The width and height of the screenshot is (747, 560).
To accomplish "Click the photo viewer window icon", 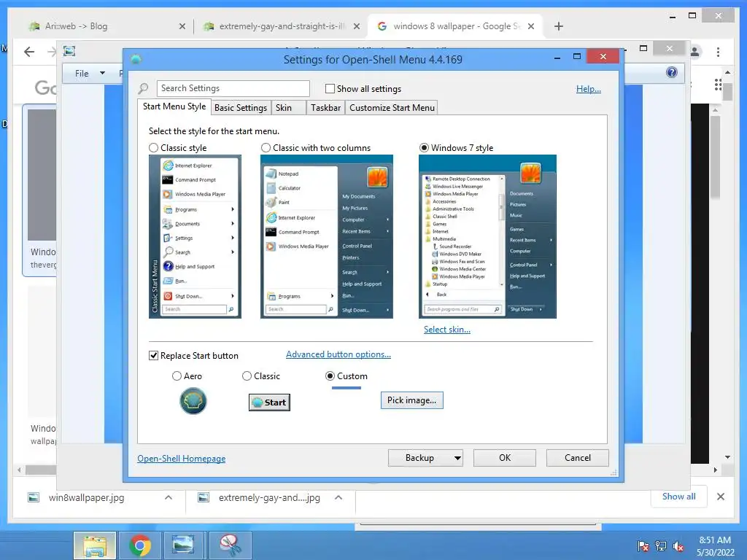I will [69, 51].
